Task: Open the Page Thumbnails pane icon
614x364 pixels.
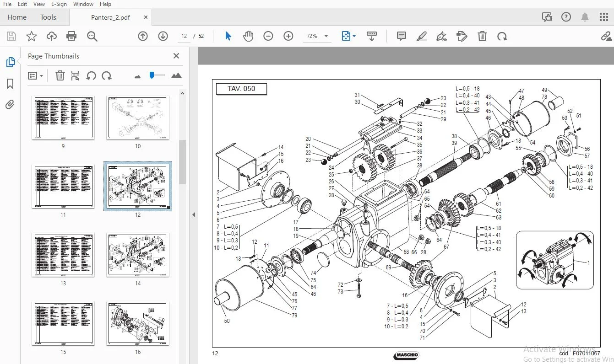Action: [10, 62]
